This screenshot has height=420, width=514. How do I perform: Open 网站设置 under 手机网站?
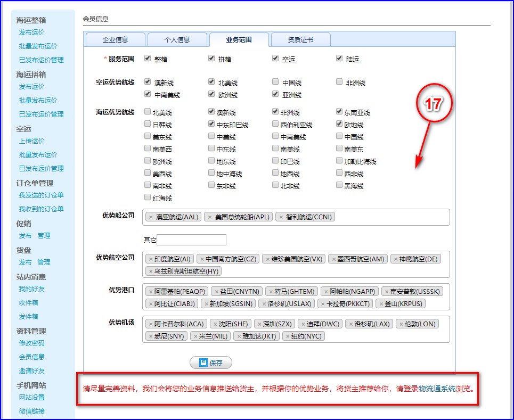pyautogui.click(x=31, y=398)
